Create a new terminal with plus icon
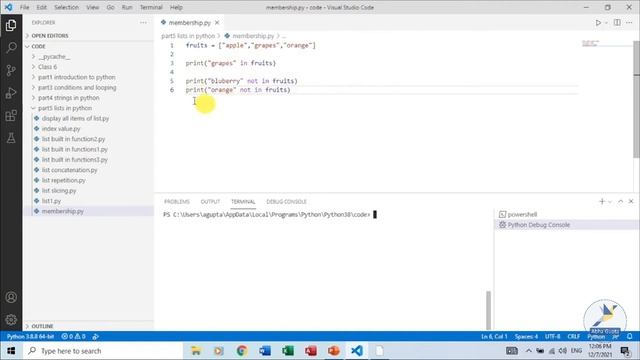Image resolution: width=640 pixels, height=360 pixels. (x=602, y=201)
